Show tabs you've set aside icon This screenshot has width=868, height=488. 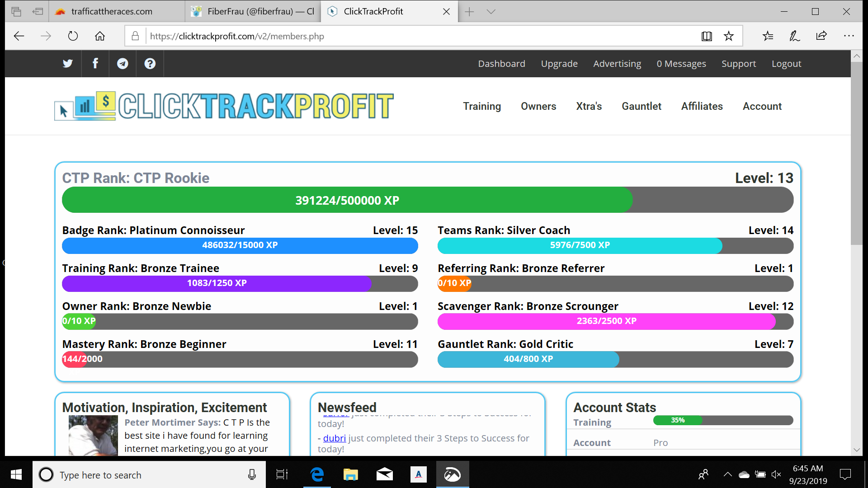coord(16,11)
